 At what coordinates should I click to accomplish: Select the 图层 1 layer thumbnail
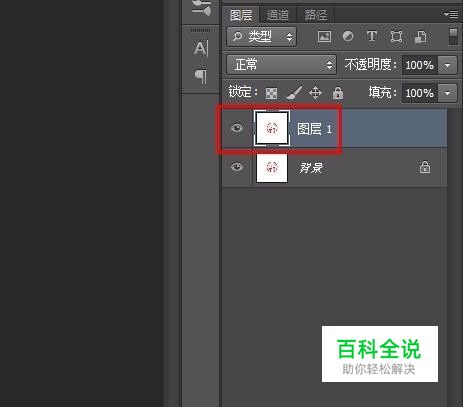click(x=272, y=128)
